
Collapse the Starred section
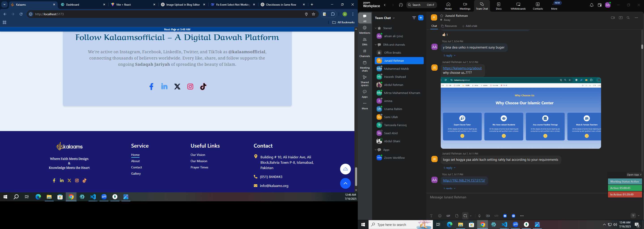click(x=375, y=28)
